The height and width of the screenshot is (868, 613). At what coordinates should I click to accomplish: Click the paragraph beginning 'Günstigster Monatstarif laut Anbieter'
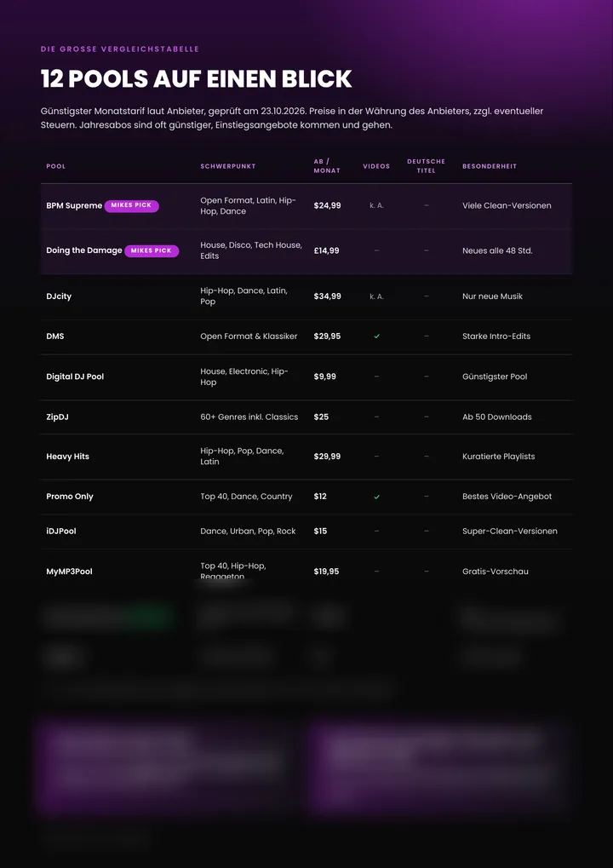click(292, 118)
